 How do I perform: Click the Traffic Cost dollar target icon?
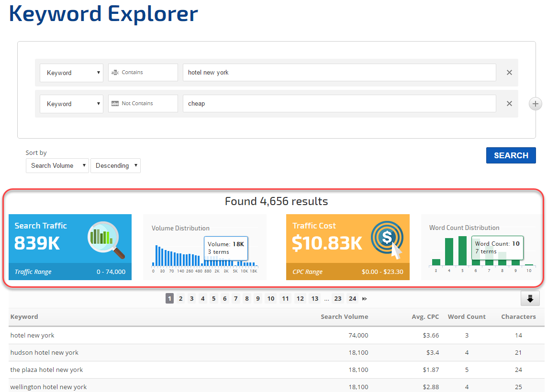click(387, 239)
